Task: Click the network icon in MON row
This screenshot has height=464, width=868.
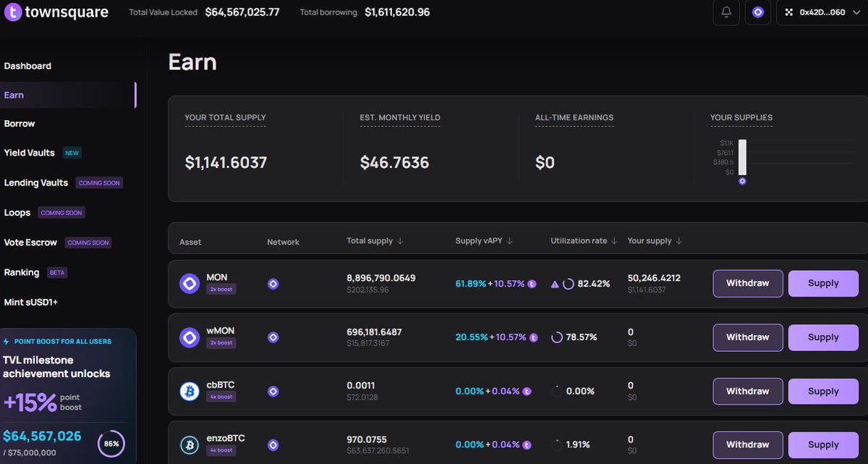Action: click(x=273, y=284)
